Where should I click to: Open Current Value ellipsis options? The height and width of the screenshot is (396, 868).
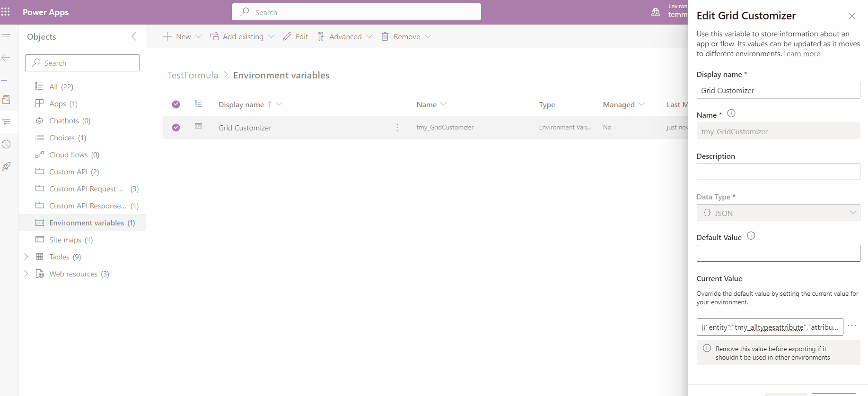(x=852, y=326)
